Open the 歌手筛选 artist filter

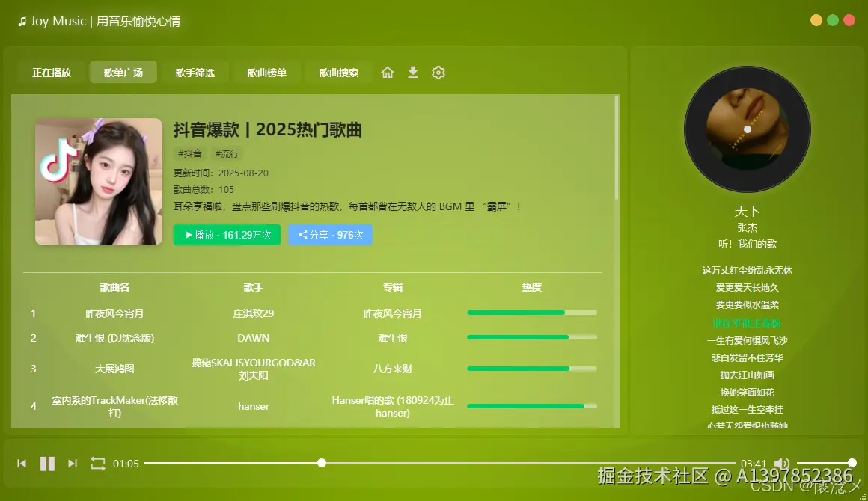195,72
